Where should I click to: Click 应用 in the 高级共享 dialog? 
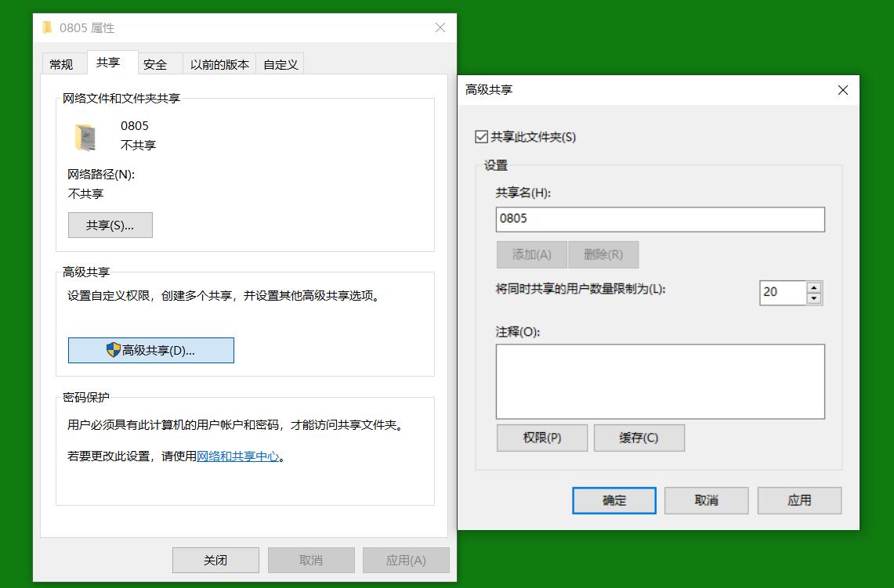(x=799, y=500)
